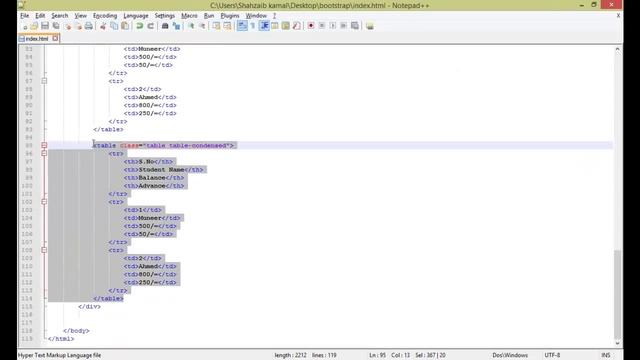Click the UTF-8 encoding in status bar

point(552,355)
